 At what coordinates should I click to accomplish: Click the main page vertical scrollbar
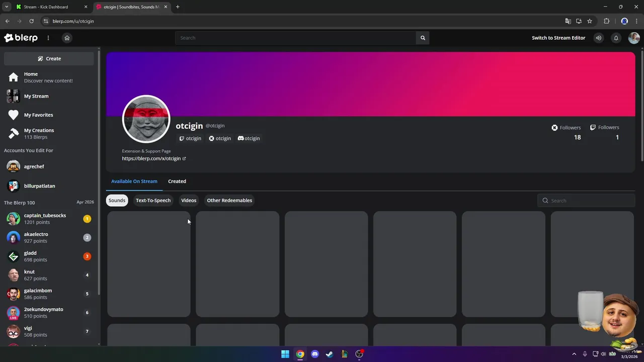[642, 107]
